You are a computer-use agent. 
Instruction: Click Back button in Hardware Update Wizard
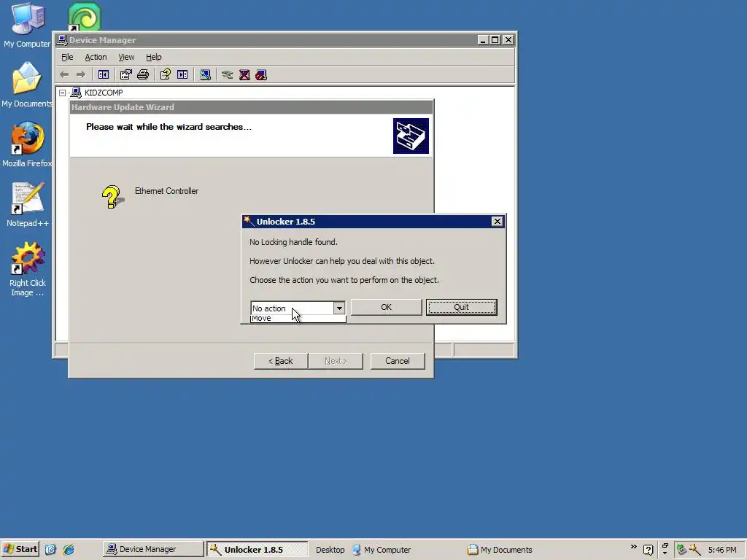[x=281, y=361]
